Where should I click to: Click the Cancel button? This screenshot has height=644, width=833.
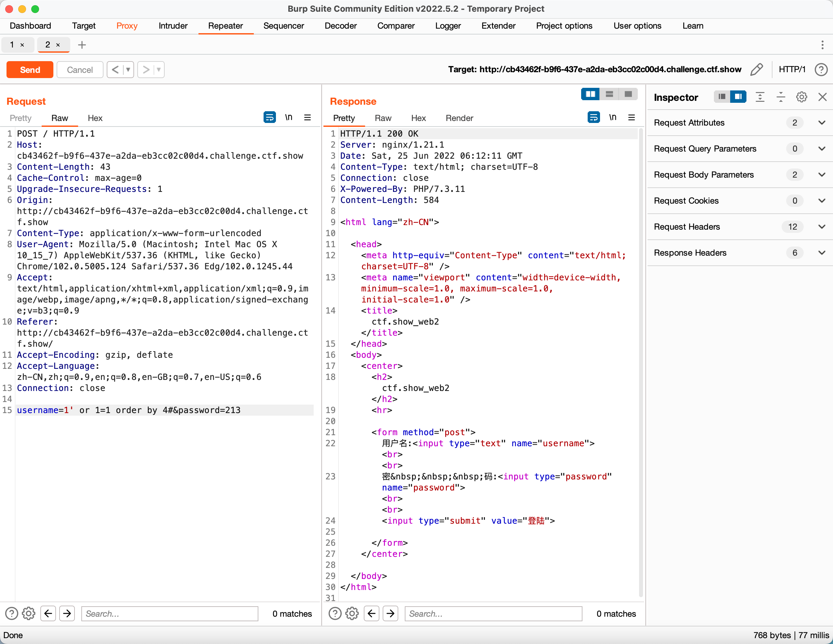pos(80,70)
